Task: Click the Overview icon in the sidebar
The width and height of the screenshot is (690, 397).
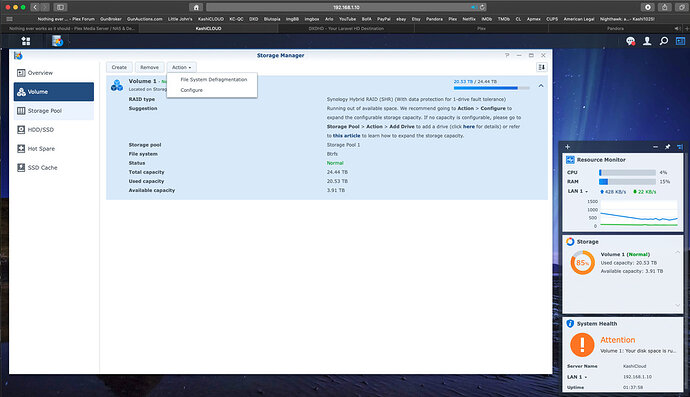Action: [21, 73]
